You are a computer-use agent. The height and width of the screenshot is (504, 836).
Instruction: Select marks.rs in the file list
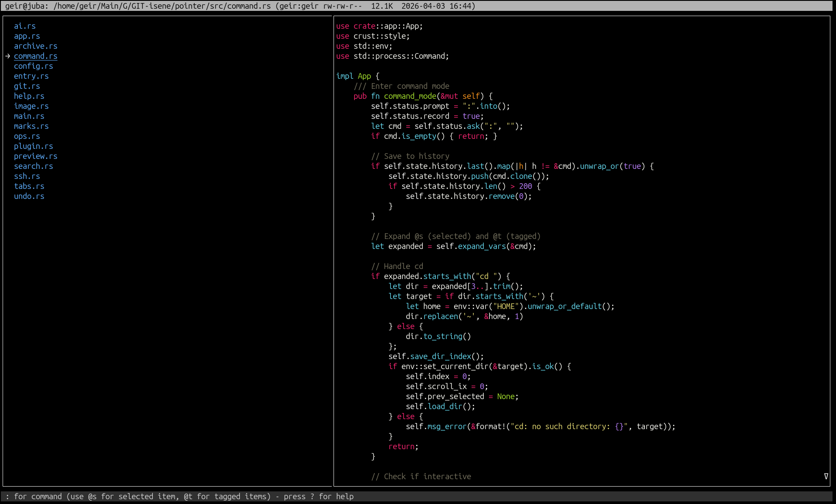(31, 126)
